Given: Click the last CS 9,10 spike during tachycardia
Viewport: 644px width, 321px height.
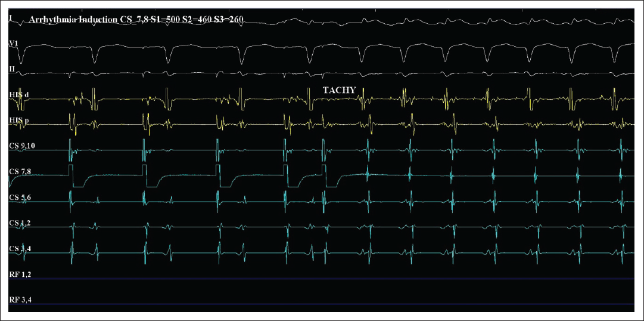Looking at the screenshot, I should pos(621,150).
